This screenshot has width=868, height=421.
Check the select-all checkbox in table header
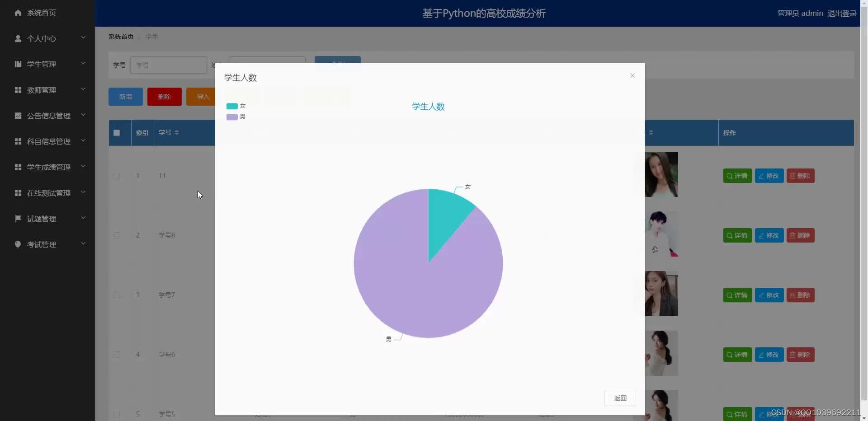click(x=117, y=132)
